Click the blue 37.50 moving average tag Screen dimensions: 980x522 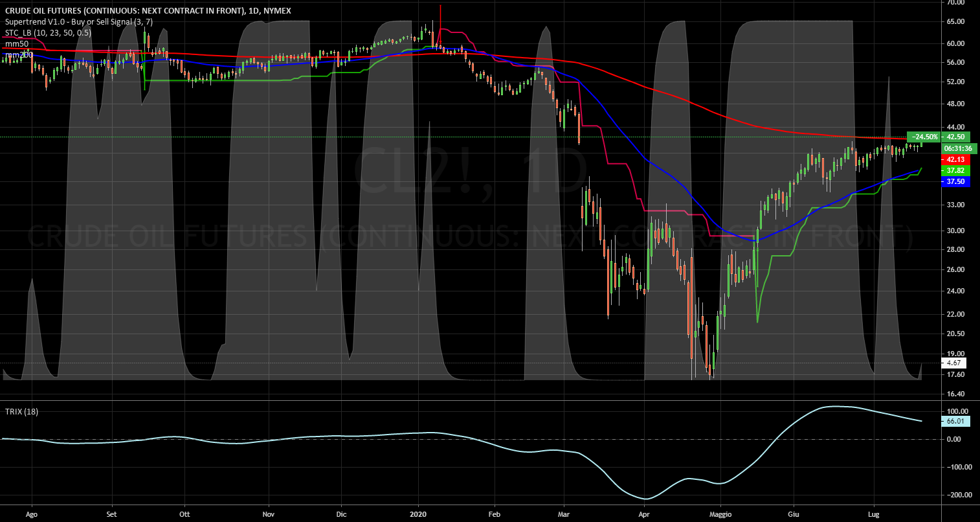pos(955,182)
